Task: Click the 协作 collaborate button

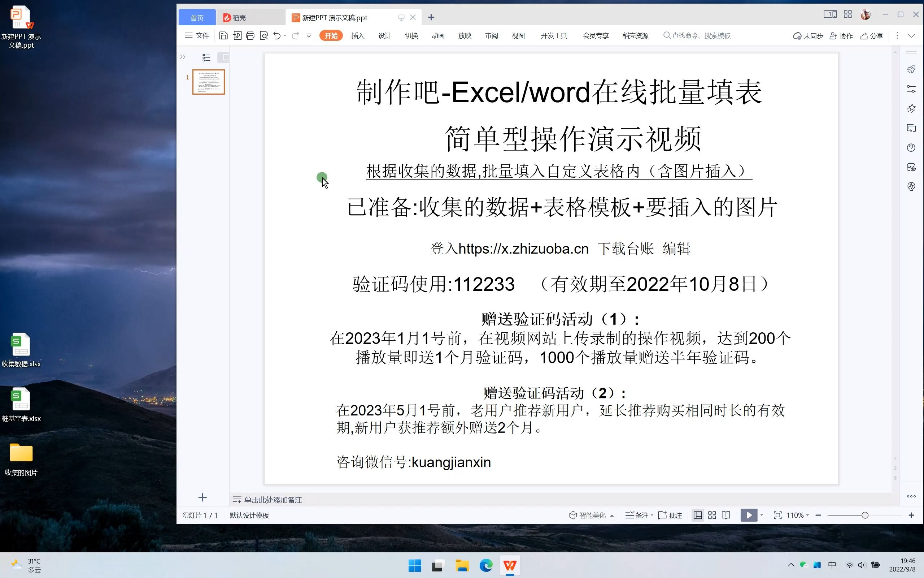Action: coord(841,35)
